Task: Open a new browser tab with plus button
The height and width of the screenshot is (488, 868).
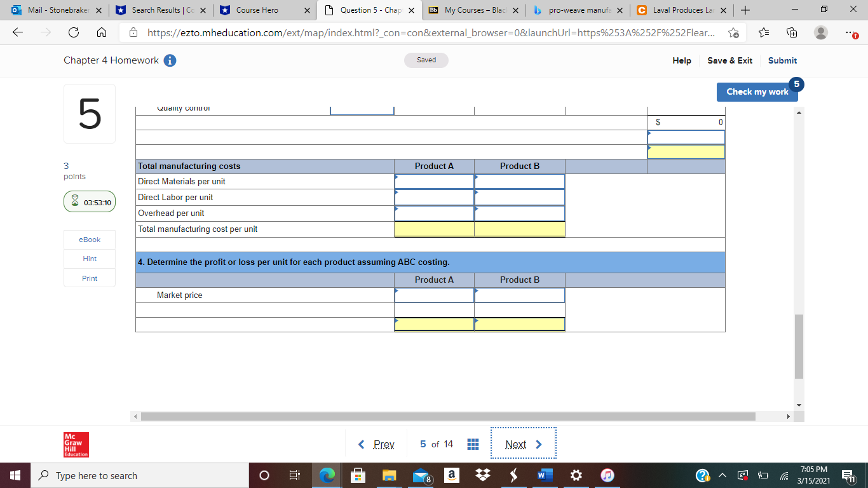Action: click(744, 10)
